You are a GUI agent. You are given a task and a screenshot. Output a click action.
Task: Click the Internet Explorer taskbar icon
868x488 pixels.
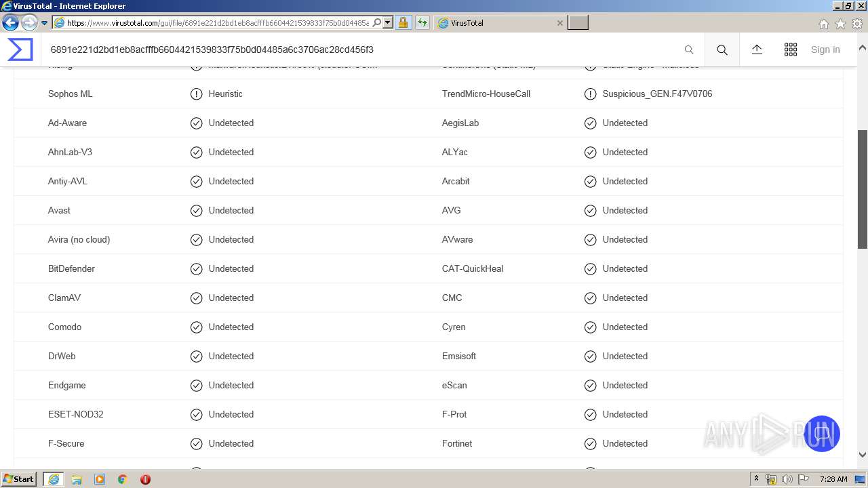(54, 479)
